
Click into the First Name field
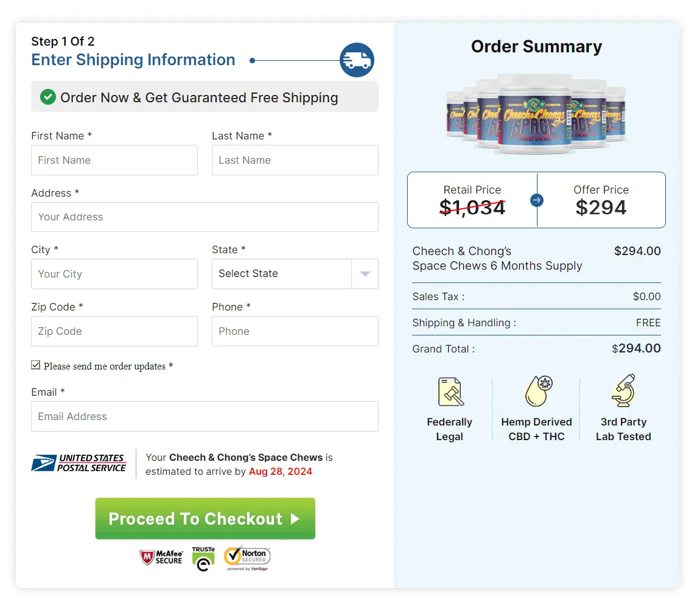[114, 160]
